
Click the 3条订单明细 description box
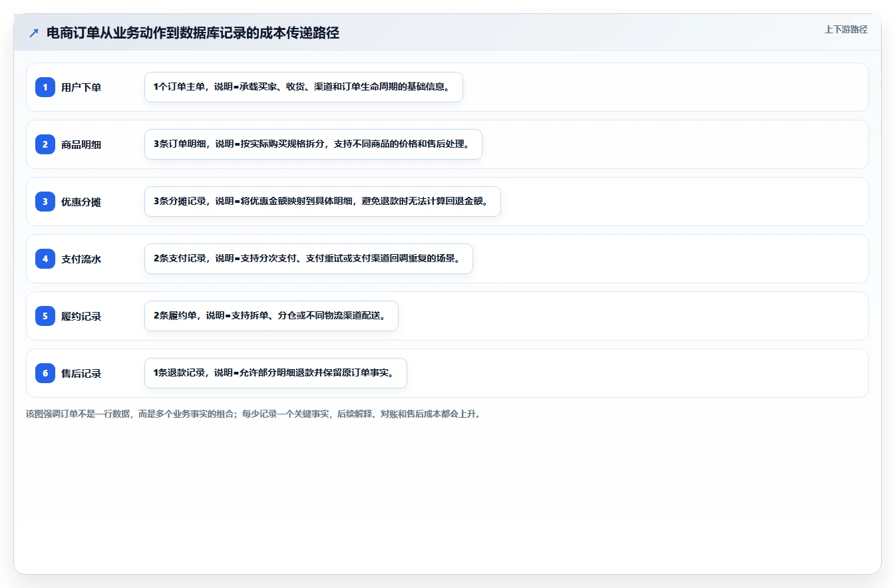313,144
